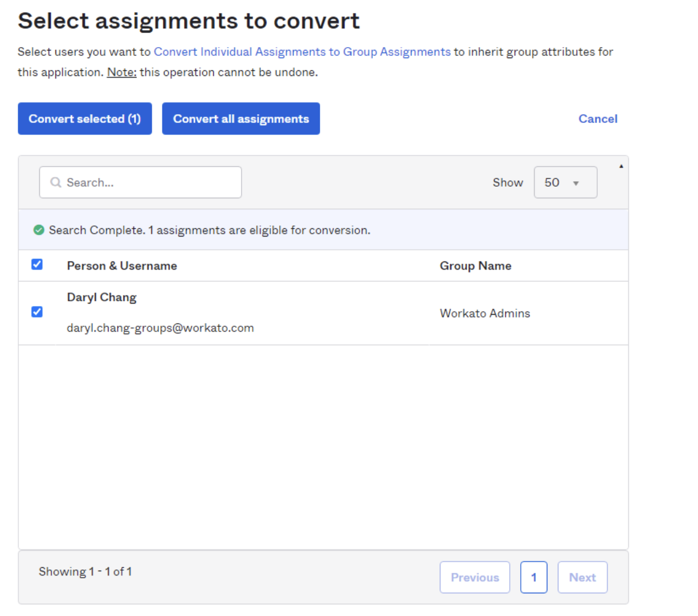Cancel the assignment conversion
Viewport: 698px width, 616px height.
coord(597,119)
